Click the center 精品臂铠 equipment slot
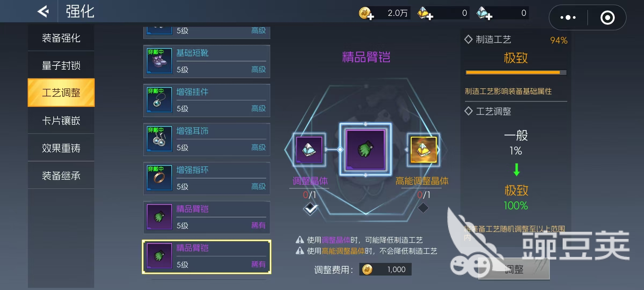The width and height of the screenshot is (644, 290). (x=365, y=150)
